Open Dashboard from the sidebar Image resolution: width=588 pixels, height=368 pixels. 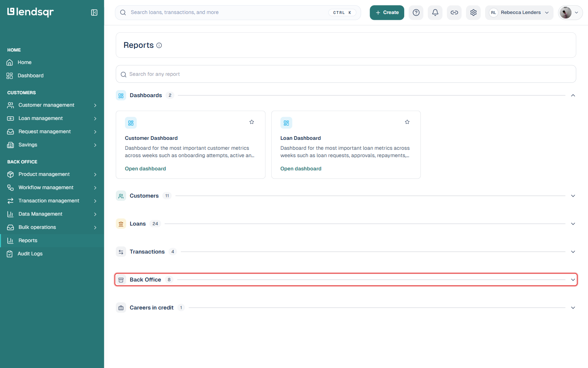52,75
